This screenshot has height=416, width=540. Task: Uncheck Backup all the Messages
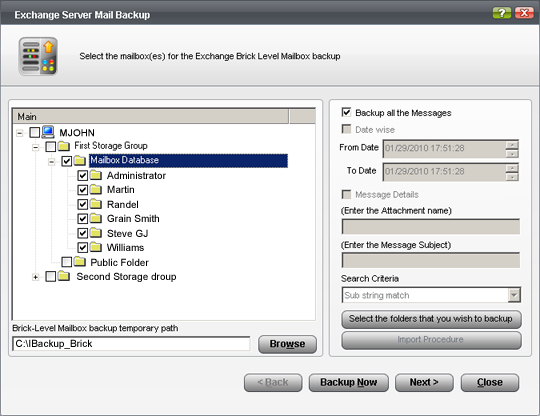[346, 112]
